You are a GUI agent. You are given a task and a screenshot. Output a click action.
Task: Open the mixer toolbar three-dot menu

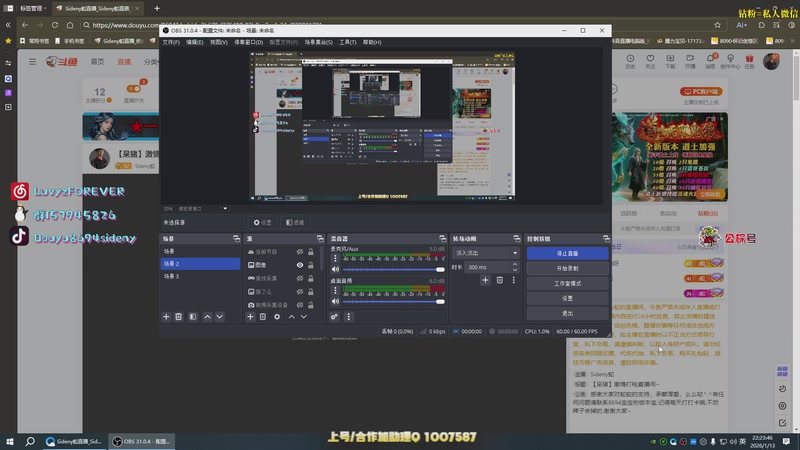[348, 317]
